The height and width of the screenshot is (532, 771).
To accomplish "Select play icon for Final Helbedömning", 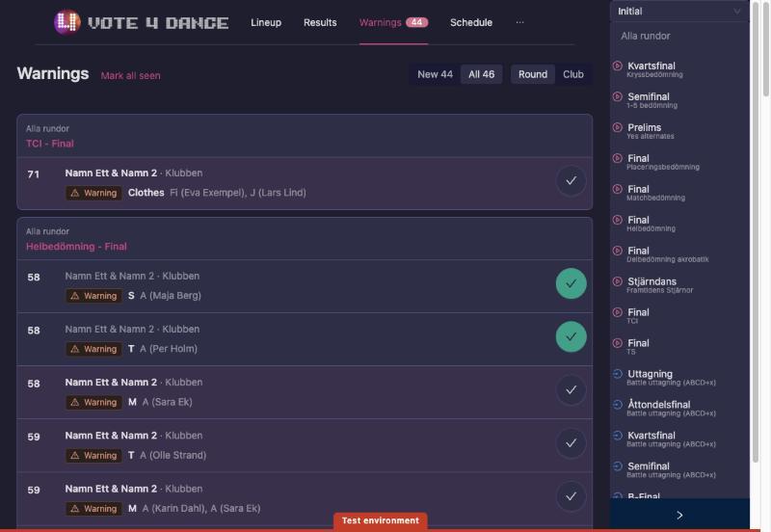I will pos(618,220).
